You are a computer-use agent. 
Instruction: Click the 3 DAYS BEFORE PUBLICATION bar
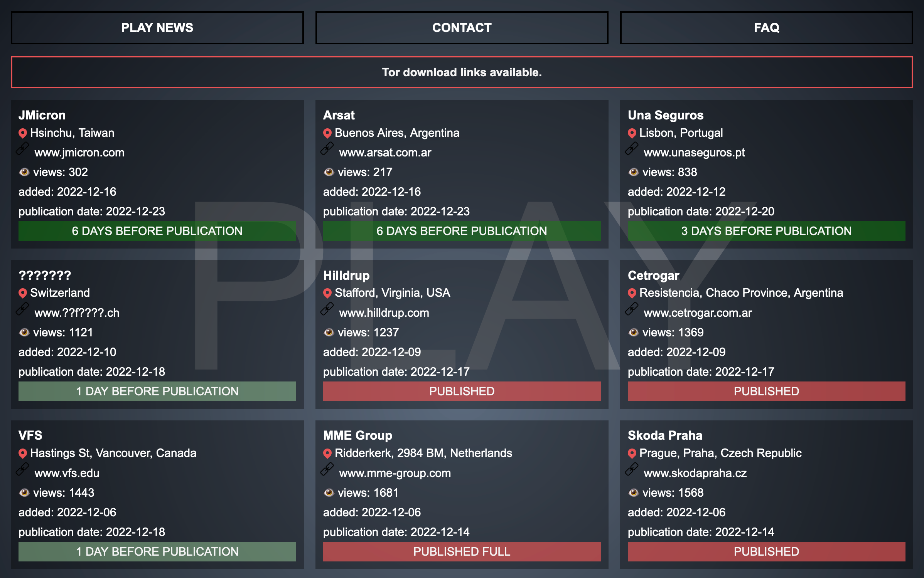point(766,231)
